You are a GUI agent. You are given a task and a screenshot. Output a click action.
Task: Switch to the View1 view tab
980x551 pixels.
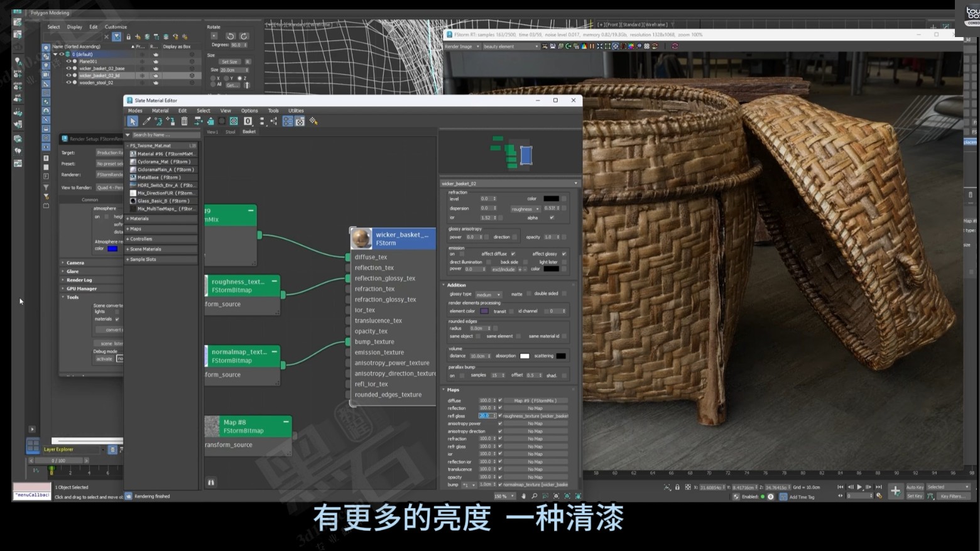point(212,132)
